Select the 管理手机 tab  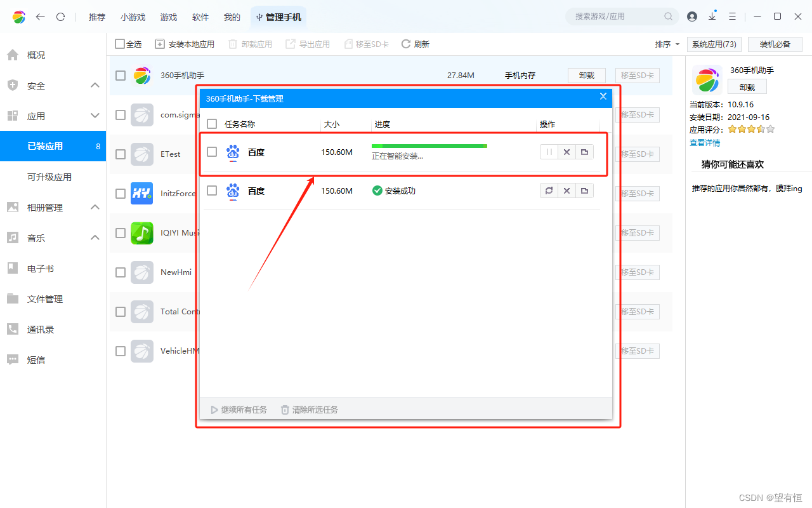click(278, 17)
